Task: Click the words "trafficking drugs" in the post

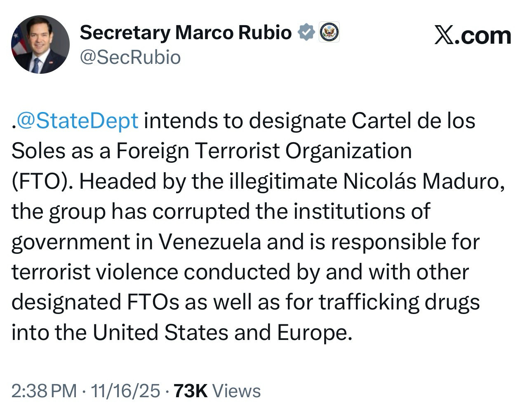Action: click(399, 302)
